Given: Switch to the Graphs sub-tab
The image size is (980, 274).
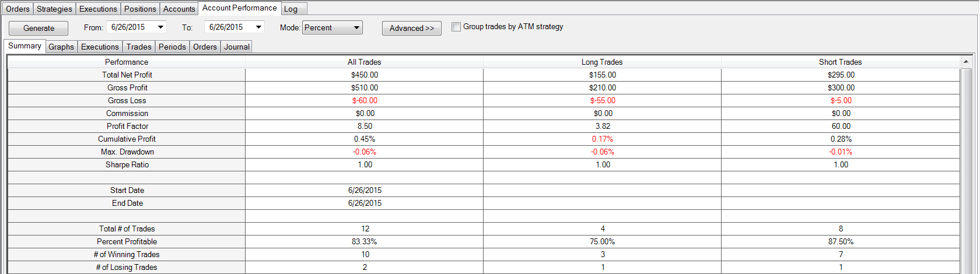Looking at the screenshot, I should tap(61, 47).
